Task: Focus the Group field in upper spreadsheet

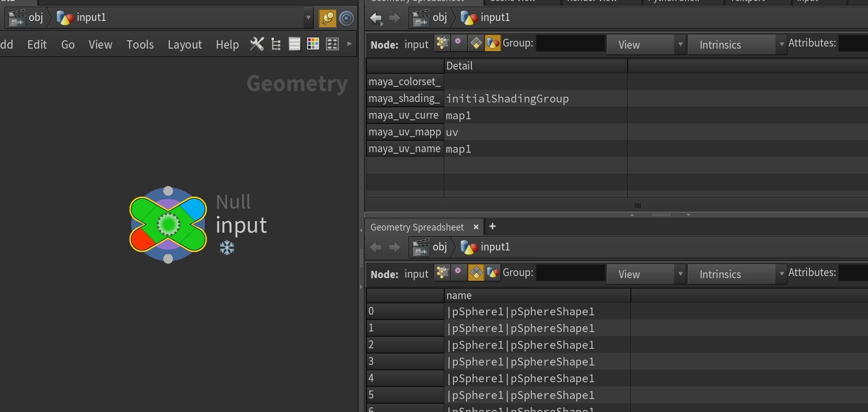Action: (570, 43)
